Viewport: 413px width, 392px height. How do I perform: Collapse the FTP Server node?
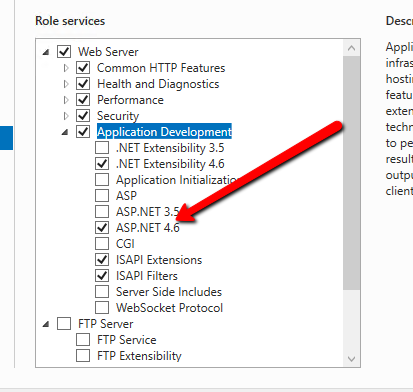tap(46, 324)
